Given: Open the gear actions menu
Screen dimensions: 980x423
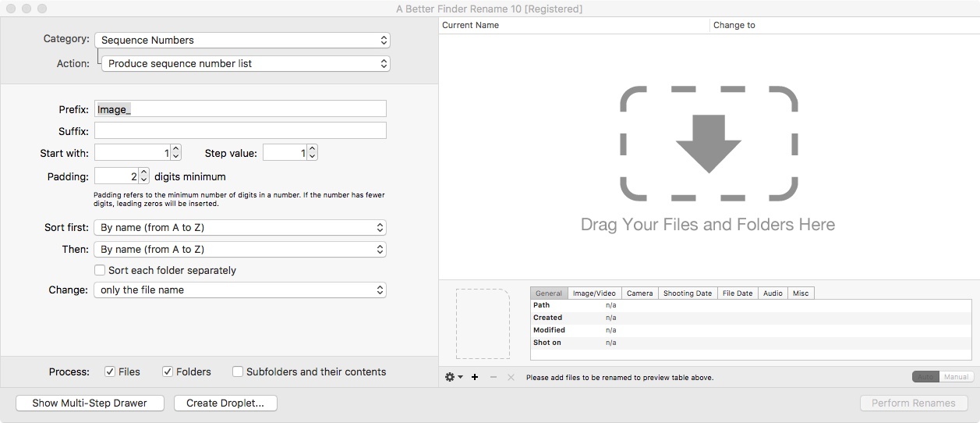Looking at the screenshot, I should (453, 377).
